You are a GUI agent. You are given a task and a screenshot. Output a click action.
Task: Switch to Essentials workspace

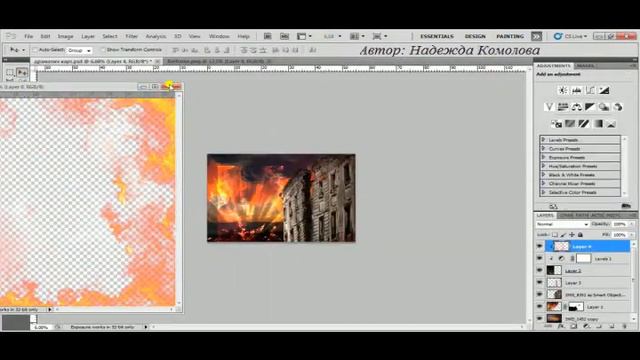pyautogui.click(x=437, y=36)
